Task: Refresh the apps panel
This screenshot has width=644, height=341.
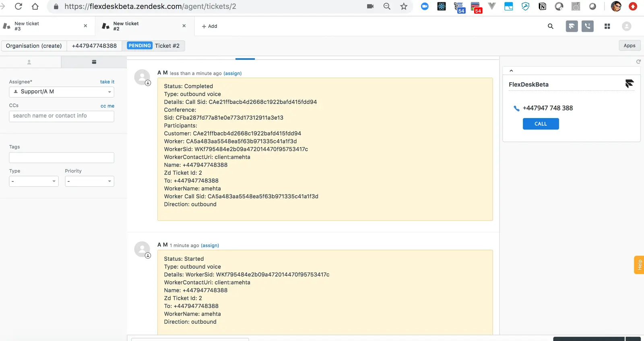Action: point(638,62)
